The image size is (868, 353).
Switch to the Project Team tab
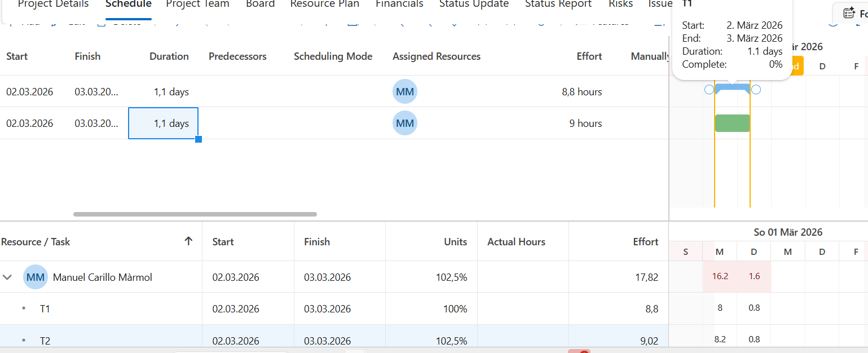[197, 5]
